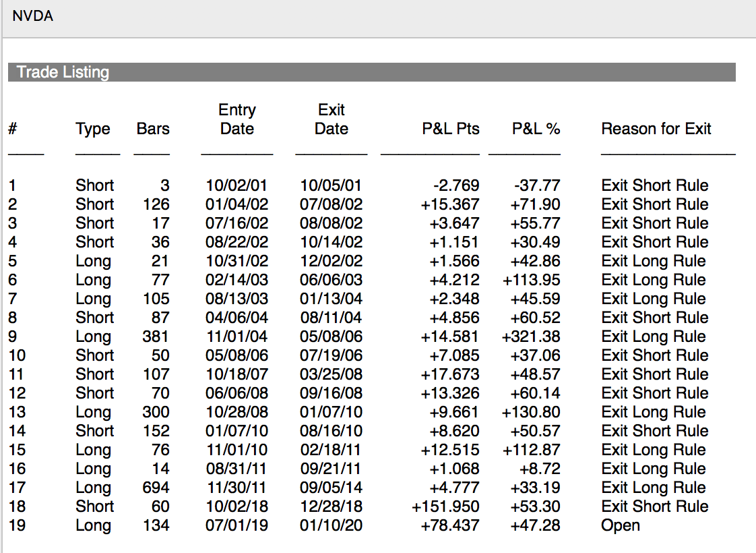The image size is (756, 553).
Task: Click the P&L Pts column header
Action: click(450, 129)
